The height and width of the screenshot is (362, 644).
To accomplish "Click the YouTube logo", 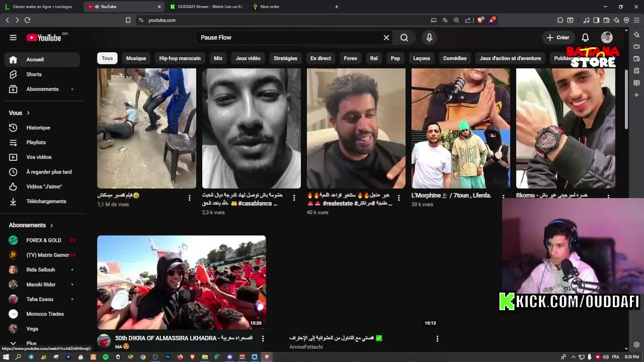I will tap(44, 38).
